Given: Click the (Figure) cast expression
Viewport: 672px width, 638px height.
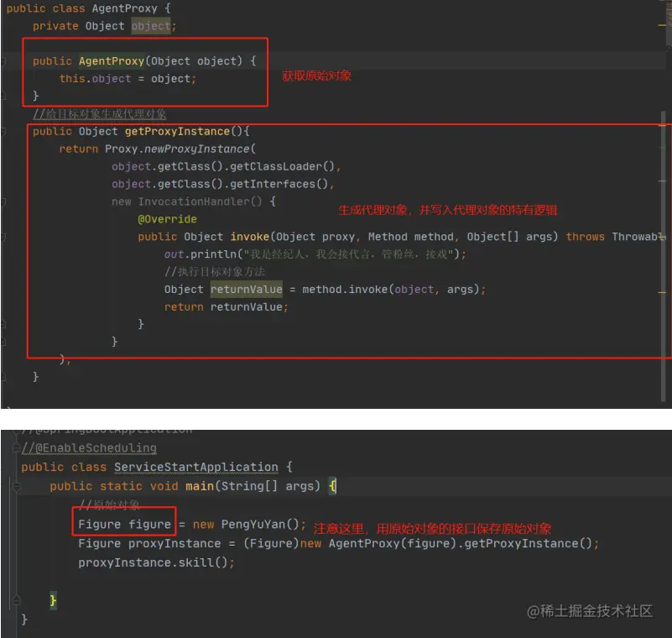Looking at the screenshot, I should [x=271, y=544].
